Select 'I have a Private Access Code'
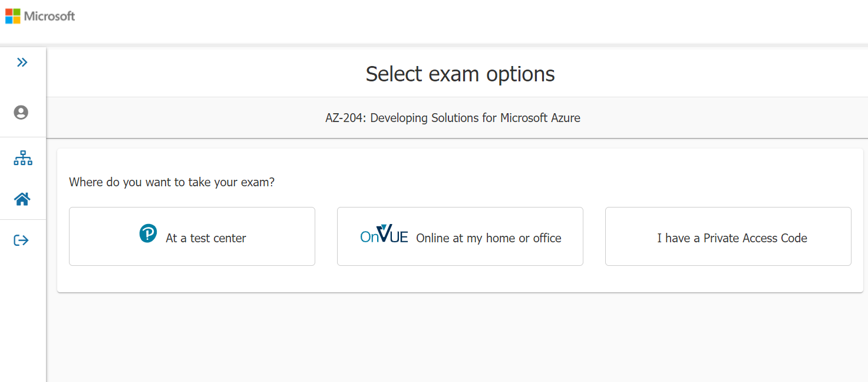Viewport: 868px width, 382px height. [728, 236]
